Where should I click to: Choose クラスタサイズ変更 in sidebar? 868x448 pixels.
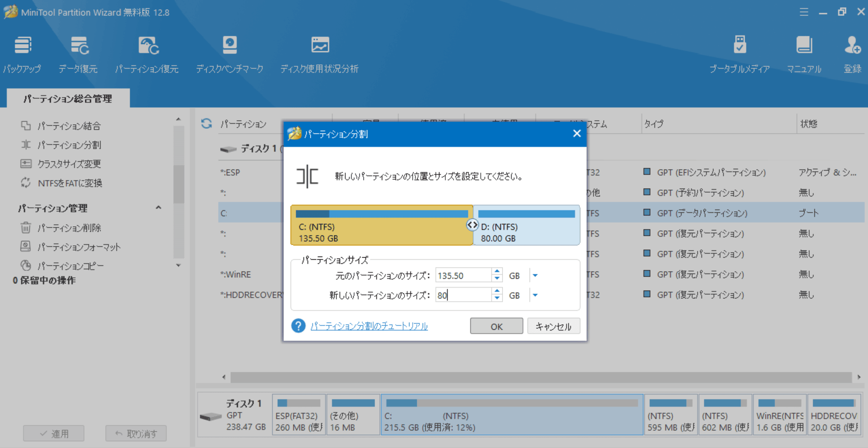pyautogui.click(x=69, y=164)
